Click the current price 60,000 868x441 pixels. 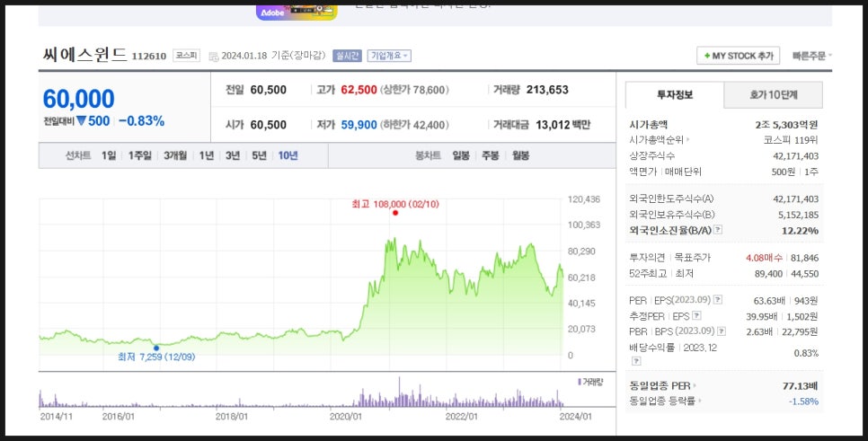(78, 100)
